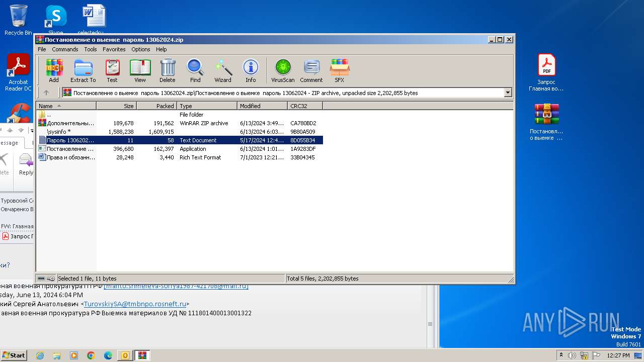Image resolution: width=644 pixels, height=362 pixels.
Task: Open the Постановл... о выемке archive desktop icon
Action: tap(546, 122)
